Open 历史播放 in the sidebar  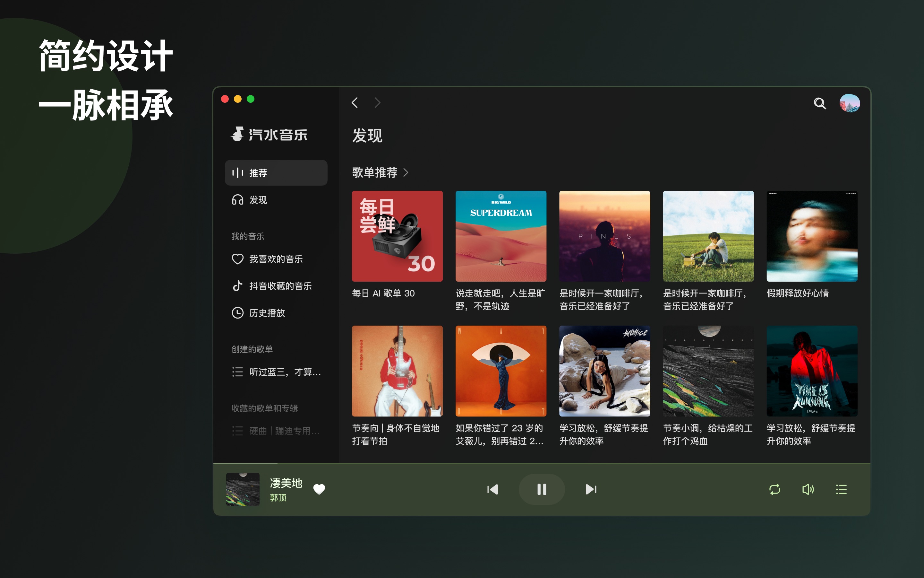pyautogui.click(x=276, y=313)
